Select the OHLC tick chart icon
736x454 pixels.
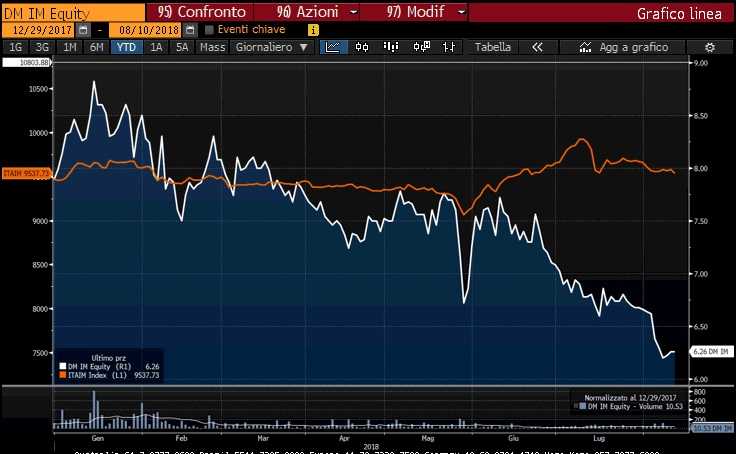click(x=448, y=47)
